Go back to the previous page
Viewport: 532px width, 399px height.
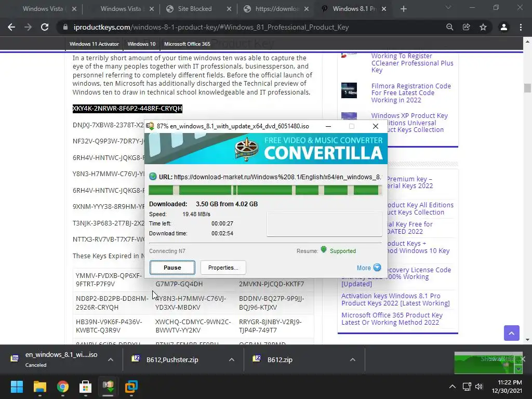pyautogui.click(x=11, y=27)
